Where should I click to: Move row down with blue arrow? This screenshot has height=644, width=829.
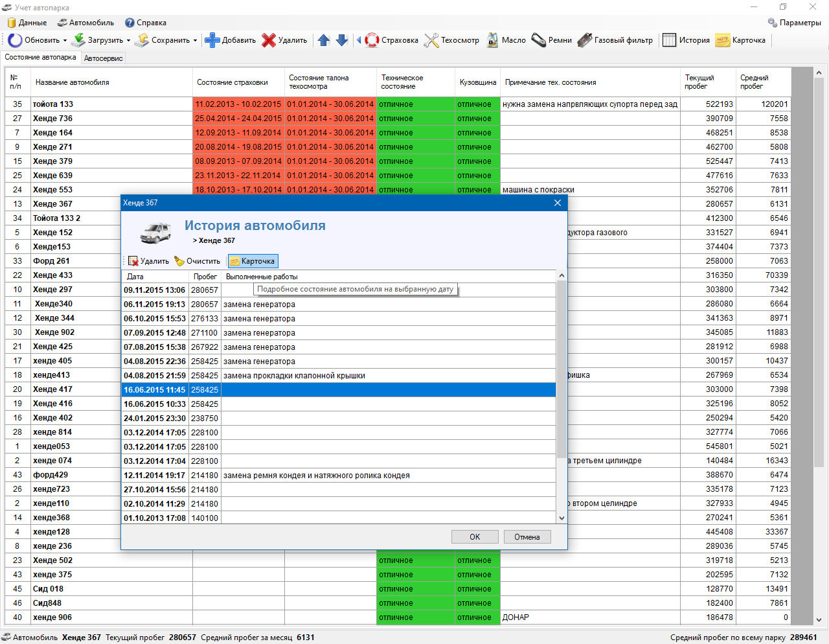342,40
